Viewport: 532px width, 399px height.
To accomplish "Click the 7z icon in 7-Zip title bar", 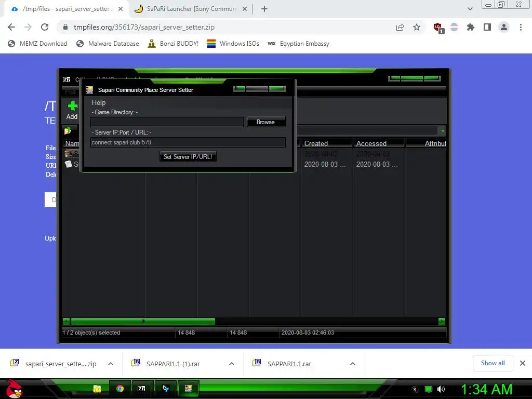I will click(66, 79).
